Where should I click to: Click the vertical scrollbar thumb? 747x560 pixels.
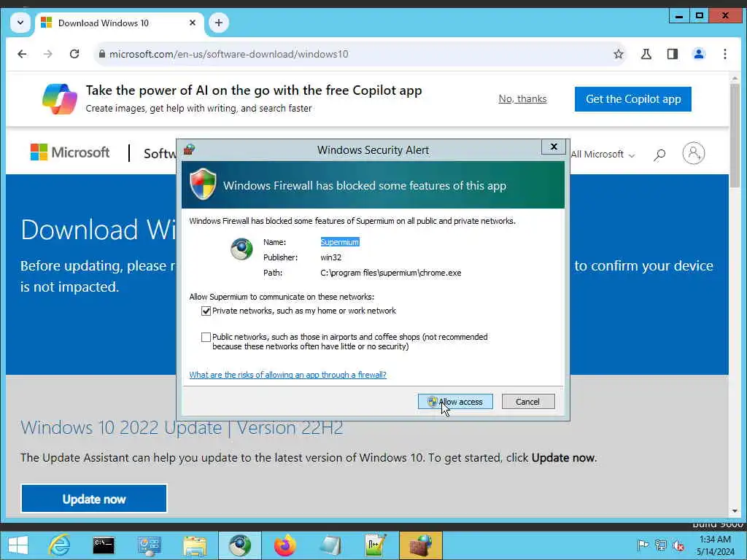(735, 135)
